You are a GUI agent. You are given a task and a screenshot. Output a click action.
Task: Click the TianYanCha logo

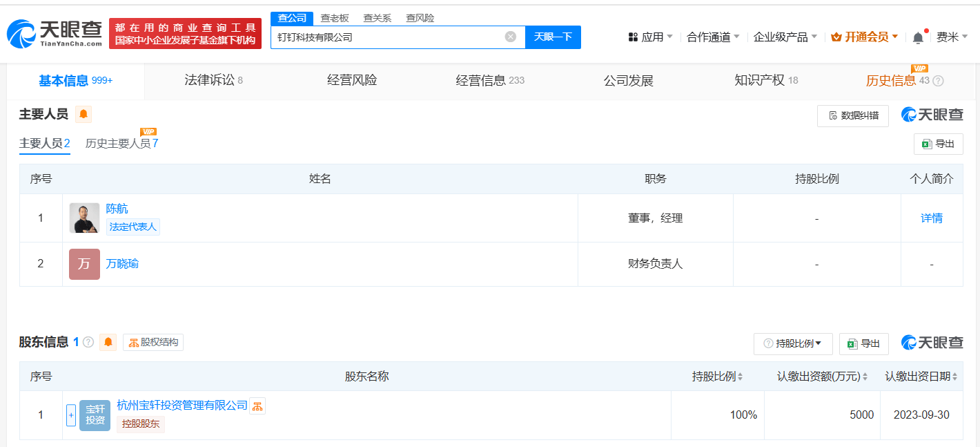pos(54,33)
